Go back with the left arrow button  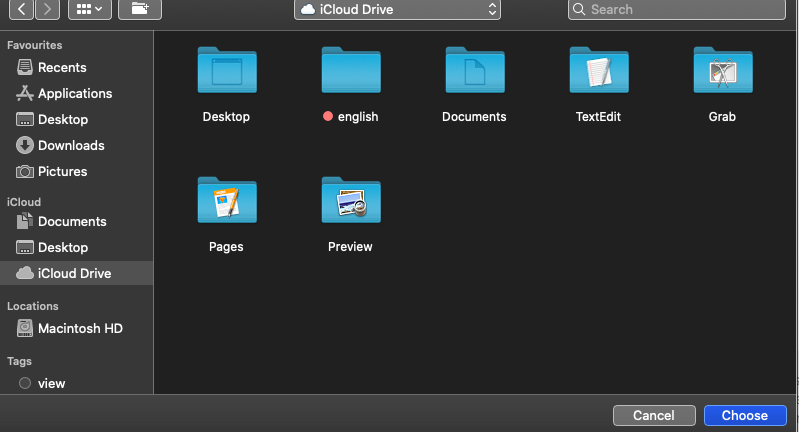coord(21,9)
